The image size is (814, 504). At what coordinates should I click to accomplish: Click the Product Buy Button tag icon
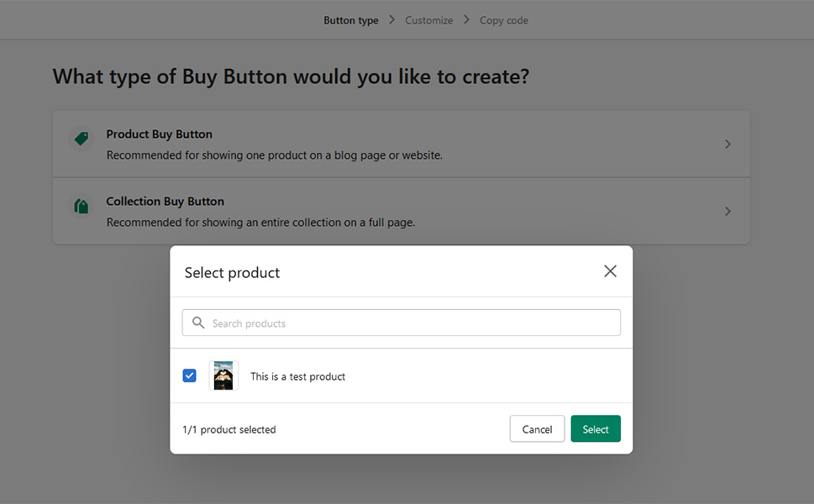click(x=81, y=139)
